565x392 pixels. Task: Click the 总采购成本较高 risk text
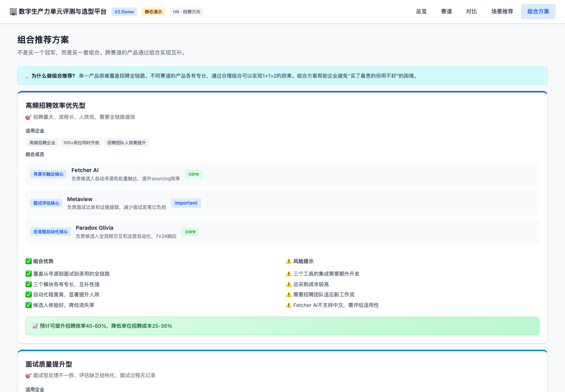click(311, 284)
